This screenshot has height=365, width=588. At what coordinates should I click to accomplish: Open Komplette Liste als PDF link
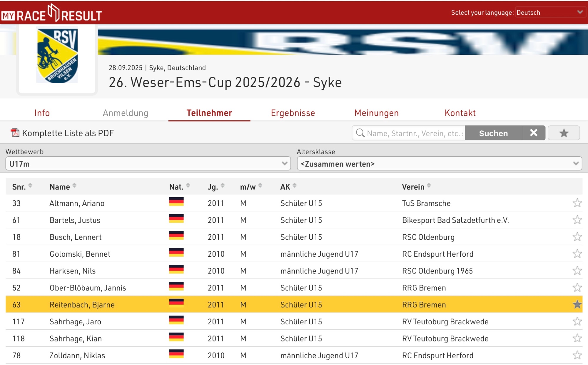click(68, 133)
